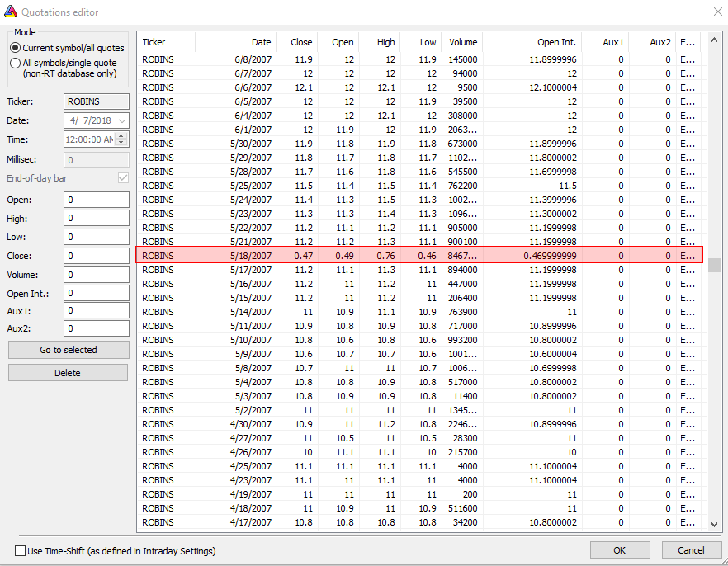Close the Quotations editor window
The image size is (728, 566).
point(716,12)
